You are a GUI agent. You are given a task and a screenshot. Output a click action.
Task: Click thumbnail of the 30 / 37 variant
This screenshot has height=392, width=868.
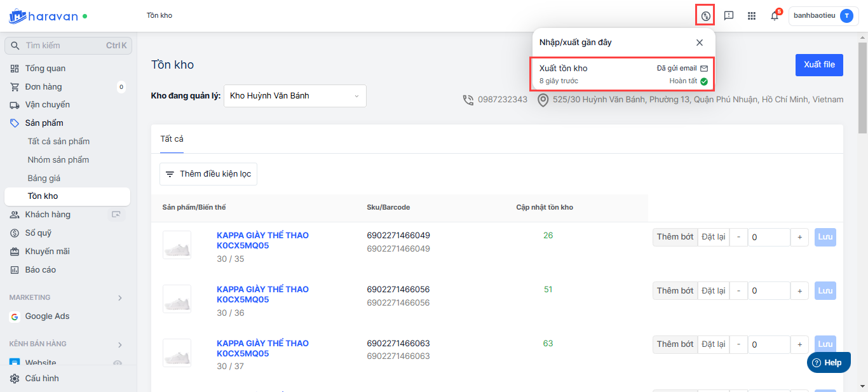[x=177, y=353]
